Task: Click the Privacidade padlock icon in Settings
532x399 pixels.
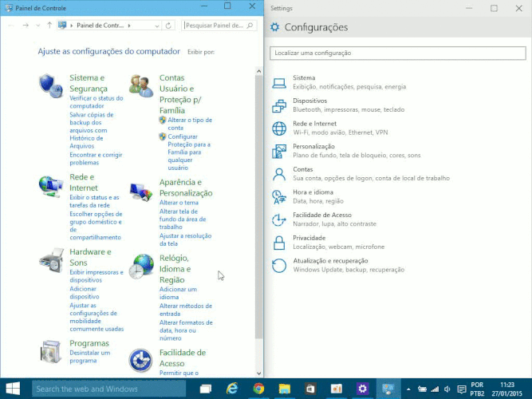Action: (279, 243)
